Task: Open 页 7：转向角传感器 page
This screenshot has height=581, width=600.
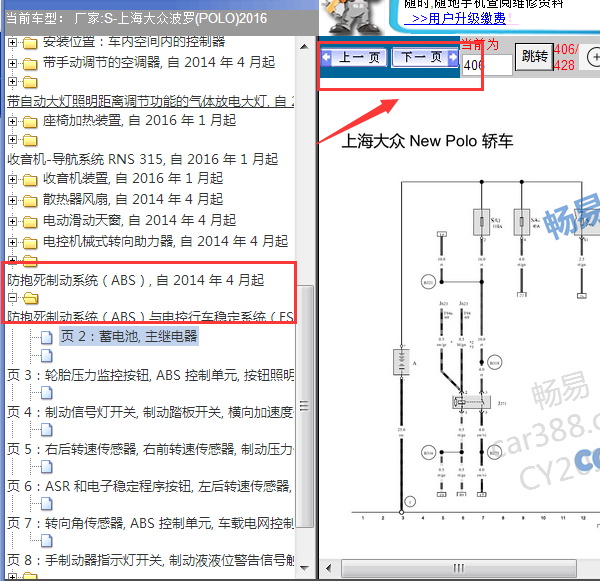Action: click(x=151, y=523)
